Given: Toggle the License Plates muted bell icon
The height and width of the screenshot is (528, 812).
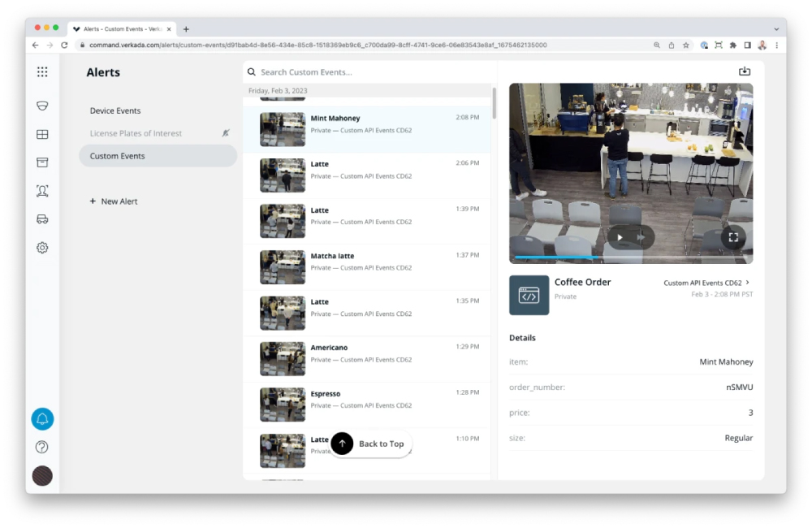Looking at the screenshot, I should click(x=226, y=133).
